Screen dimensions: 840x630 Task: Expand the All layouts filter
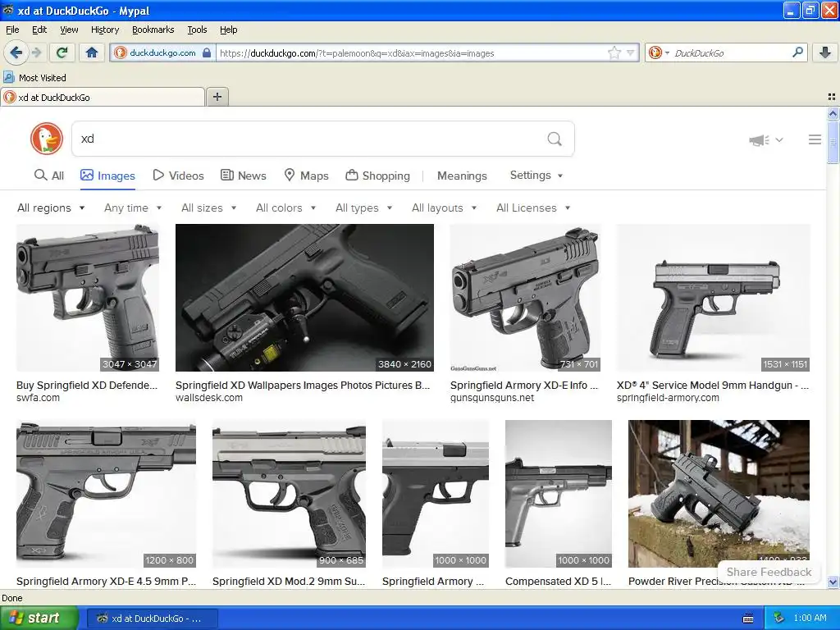point(444,208)
